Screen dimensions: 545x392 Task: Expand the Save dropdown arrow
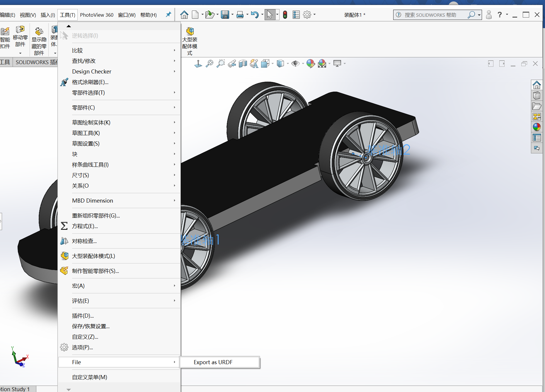coord(232,15)
